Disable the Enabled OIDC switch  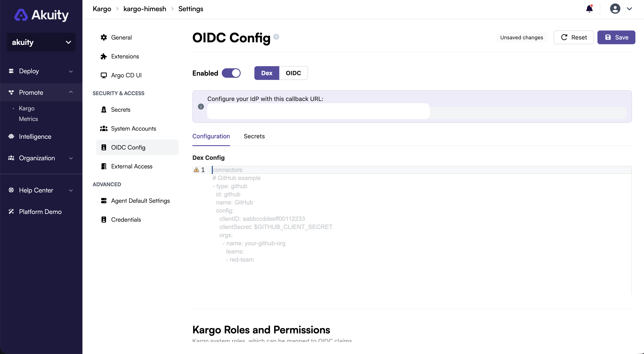[x=231, y=73]
